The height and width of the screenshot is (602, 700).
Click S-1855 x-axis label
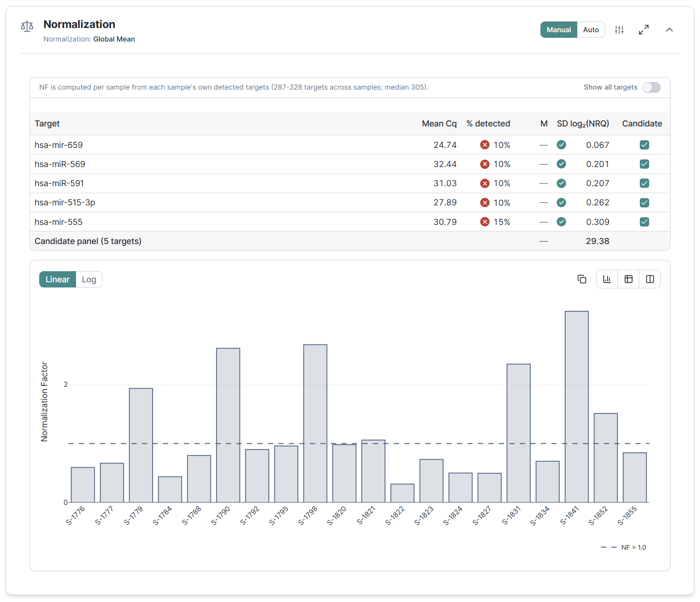click(627, 516)
